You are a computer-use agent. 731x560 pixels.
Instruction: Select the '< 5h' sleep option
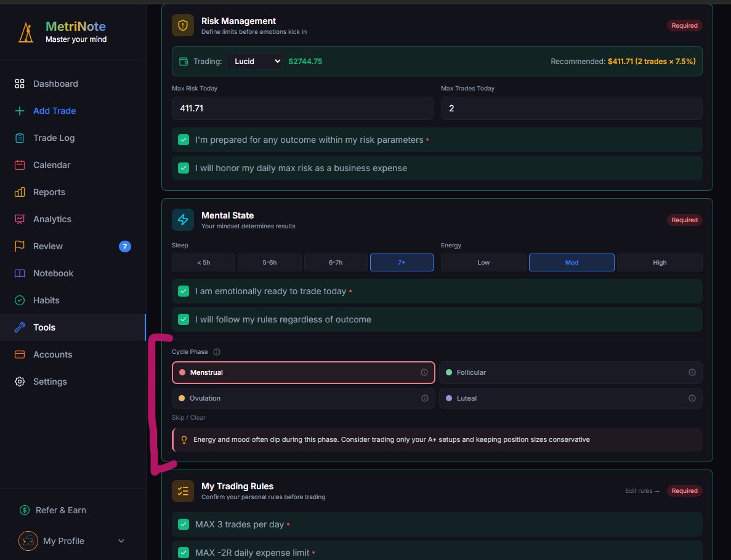pos(203,262)
